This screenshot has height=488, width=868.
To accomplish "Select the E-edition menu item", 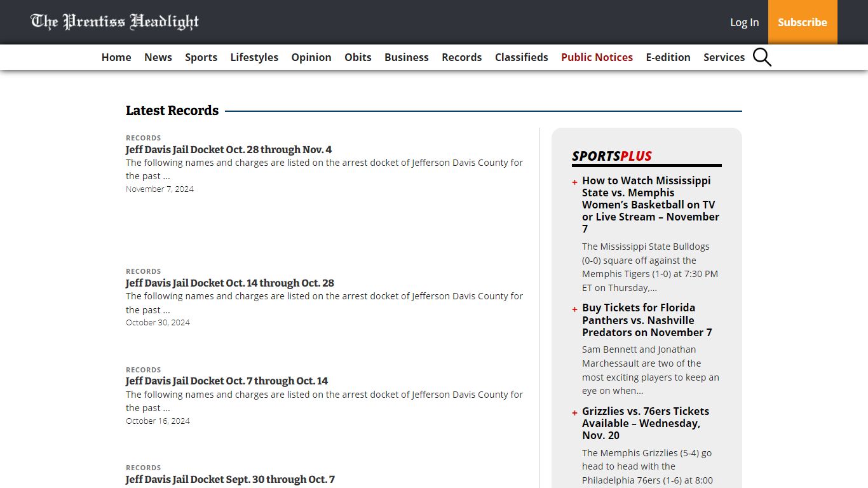I will 668,57.
